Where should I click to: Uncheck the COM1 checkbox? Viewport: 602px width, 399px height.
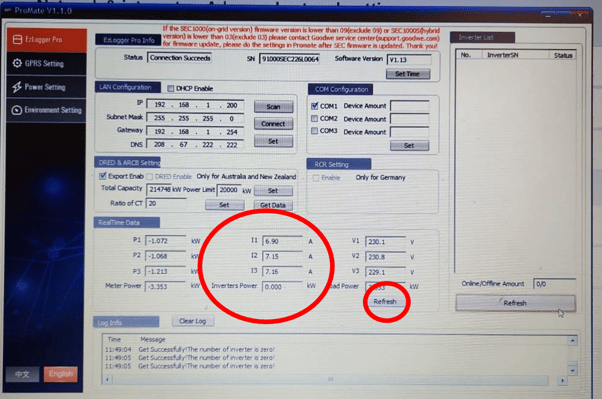point(314,106)
